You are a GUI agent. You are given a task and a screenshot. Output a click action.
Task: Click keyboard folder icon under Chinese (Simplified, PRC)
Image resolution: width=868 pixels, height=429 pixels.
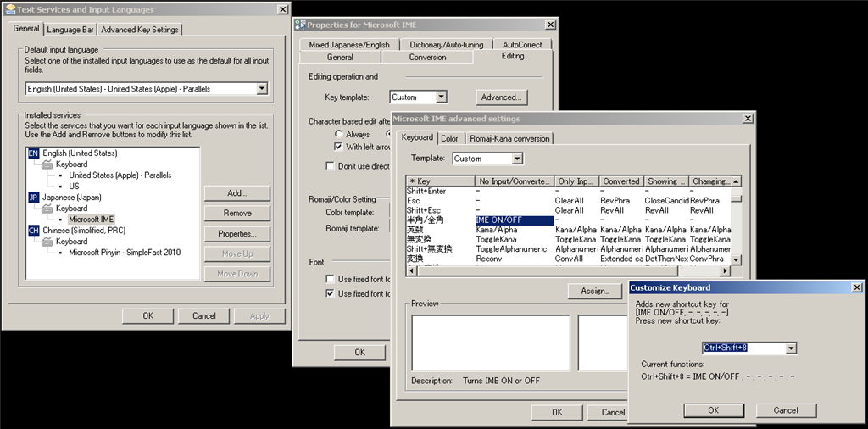click(47, 242)
